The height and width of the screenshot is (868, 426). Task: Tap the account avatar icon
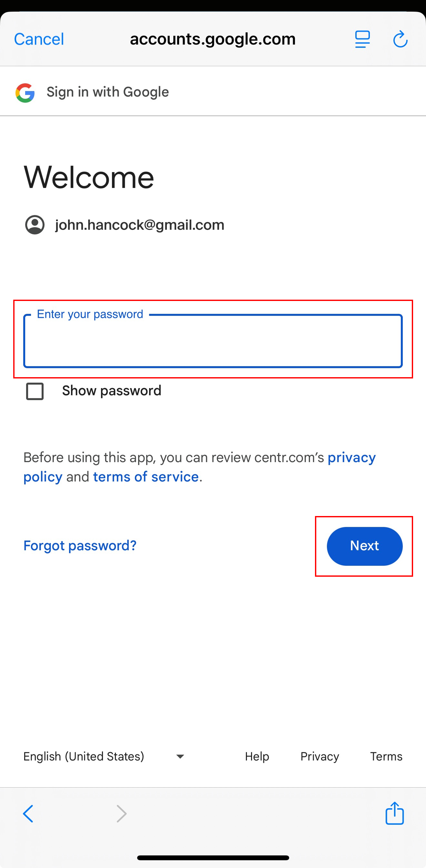pyautogui.click(x=35, y=225)
